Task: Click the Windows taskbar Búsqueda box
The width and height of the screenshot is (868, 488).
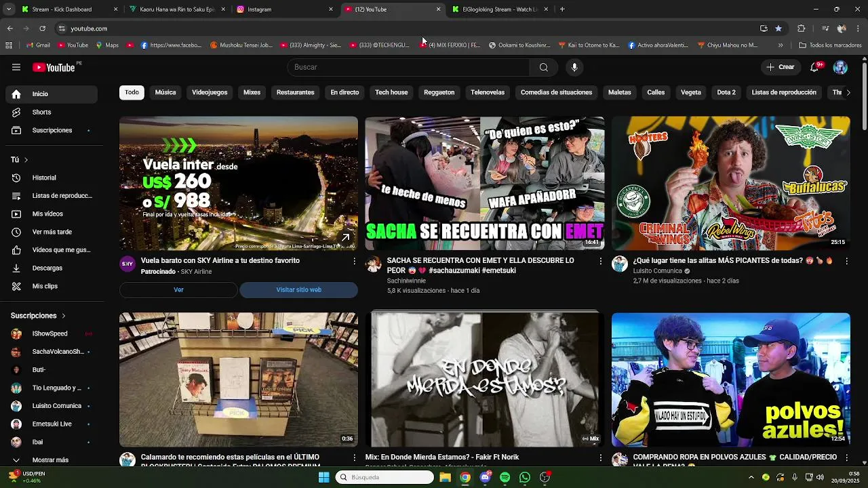Action: click(384, 477)
